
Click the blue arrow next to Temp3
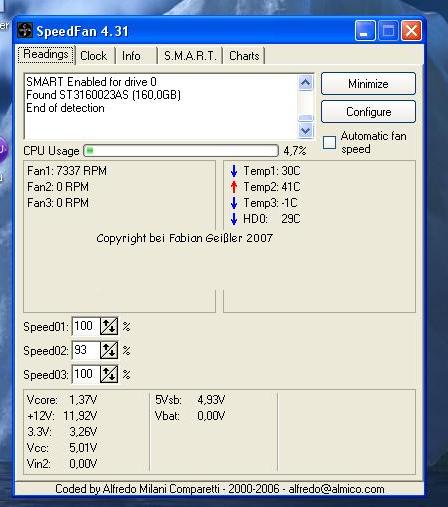click(x=234, y=203)
